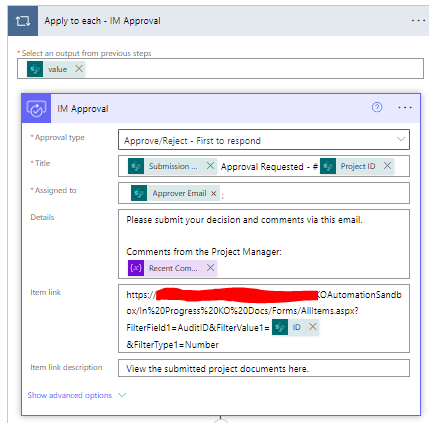Click the SharePoint icon on Submission token
Viewport: 429px width, 423px height.
point(136,166)
